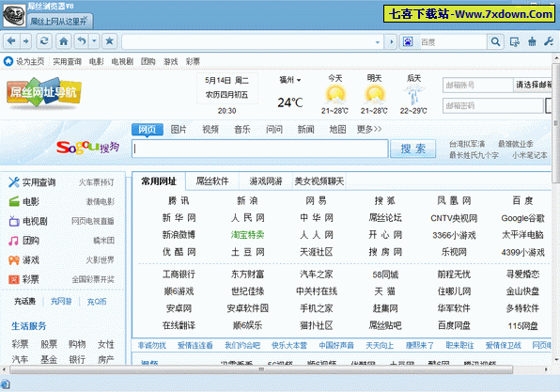Click the browser forward arrow button
Screen dimensions: 560x392
25,41
